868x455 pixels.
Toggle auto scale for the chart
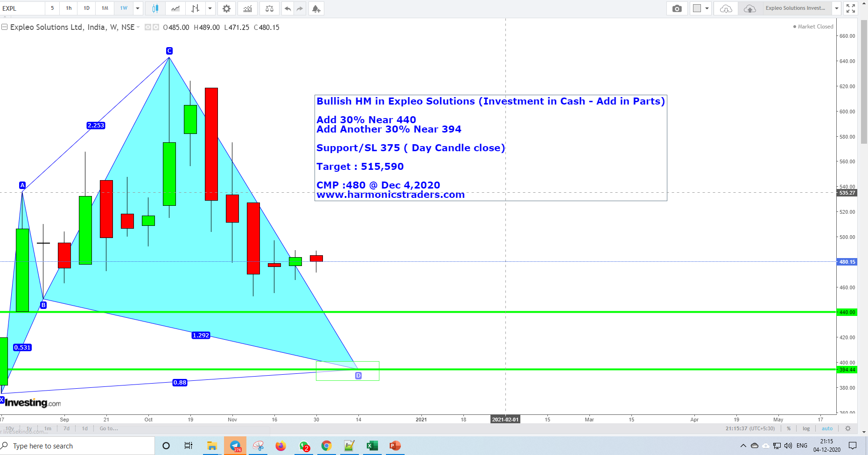click(827, 428)
